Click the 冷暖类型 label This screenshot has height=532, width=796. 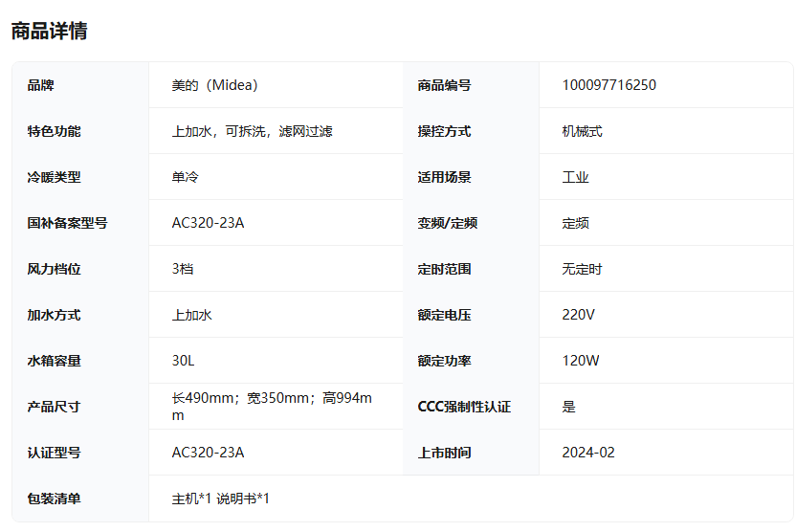[54, 177]
